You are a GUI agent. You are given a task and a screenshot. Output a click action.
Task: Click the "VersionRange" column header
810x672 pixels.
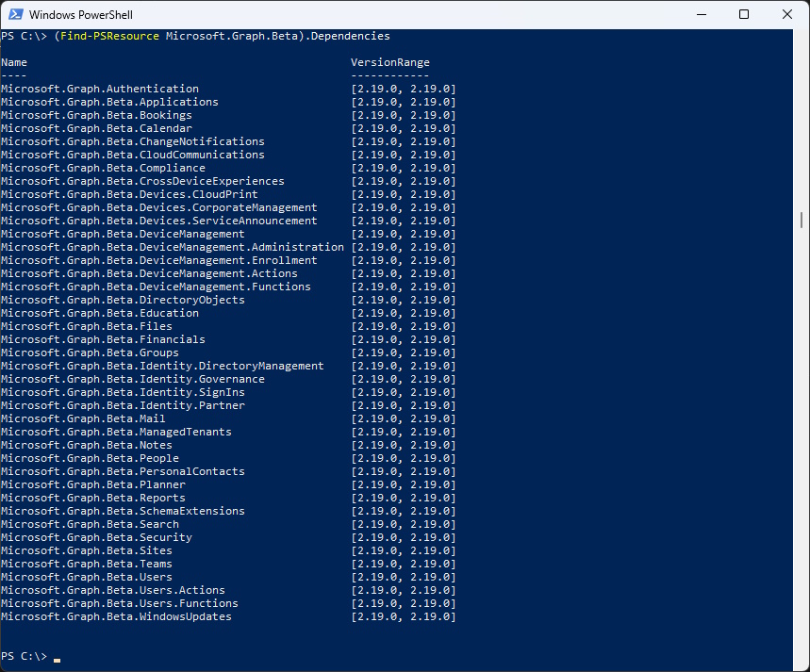coord(389,62)
